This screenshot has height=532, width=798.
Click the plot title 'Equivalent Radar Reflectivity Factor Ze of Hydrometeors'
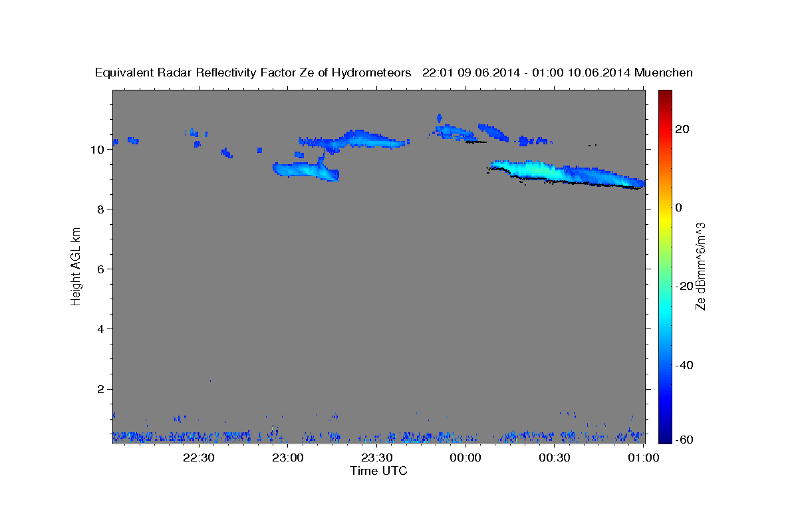[253, 72]
